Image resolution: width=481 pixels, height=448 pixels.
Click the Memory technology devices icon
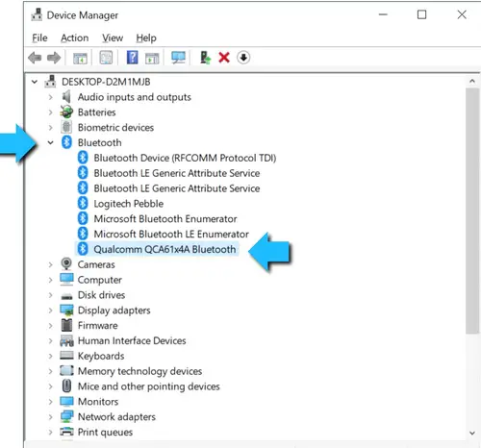click(x=66, y=371)
